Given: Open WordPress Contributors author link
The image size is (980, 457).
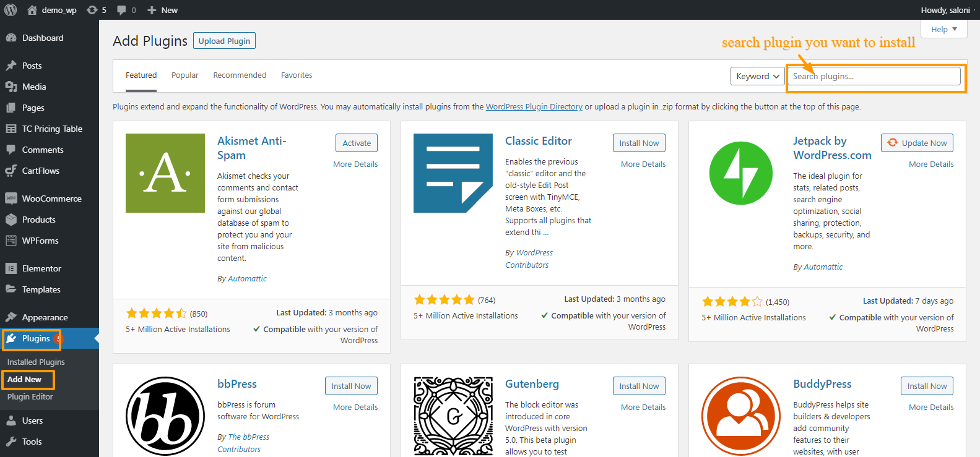Looking at the screenshot, I should 529,258.
